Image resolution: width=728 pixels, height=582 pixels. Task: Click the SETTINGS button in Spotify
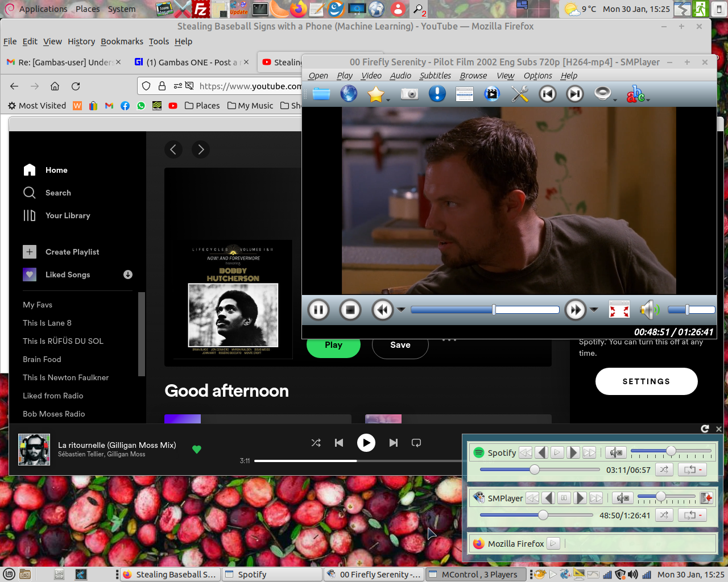646,381
